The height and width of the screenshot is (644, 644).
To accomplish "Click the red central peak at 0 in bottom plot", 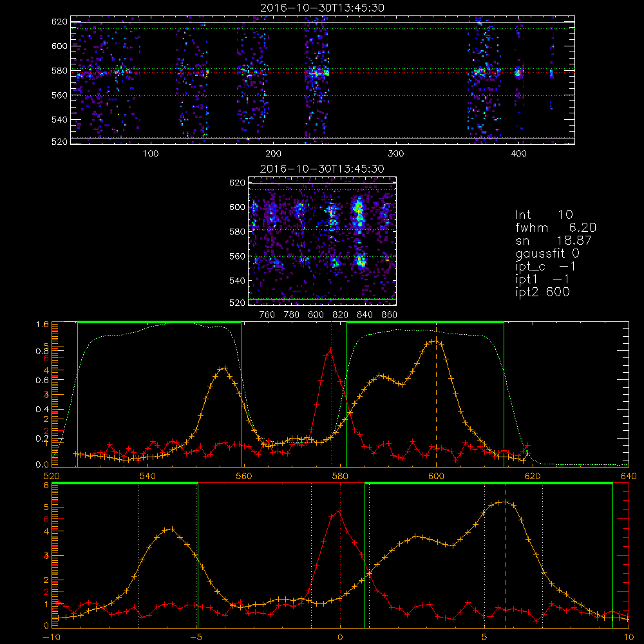I will click(339, 511).
